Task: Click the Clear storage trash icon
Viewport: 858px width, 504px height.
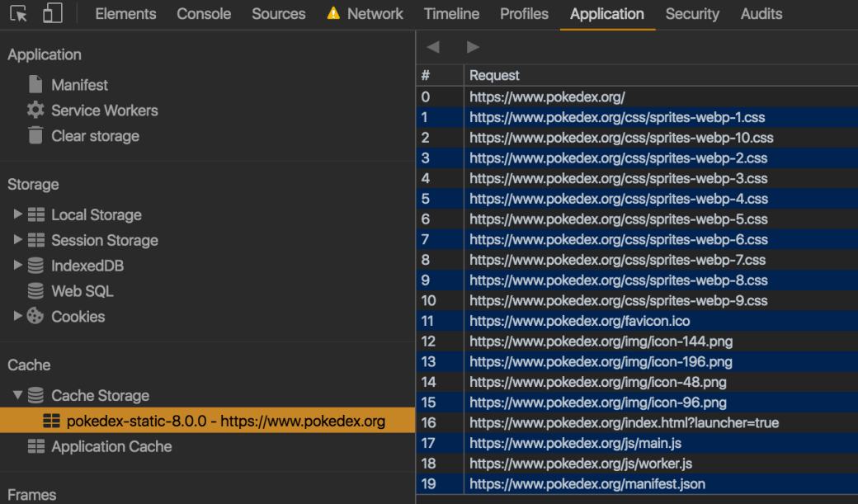Action: pyautogui.click(x=35, y=135)
